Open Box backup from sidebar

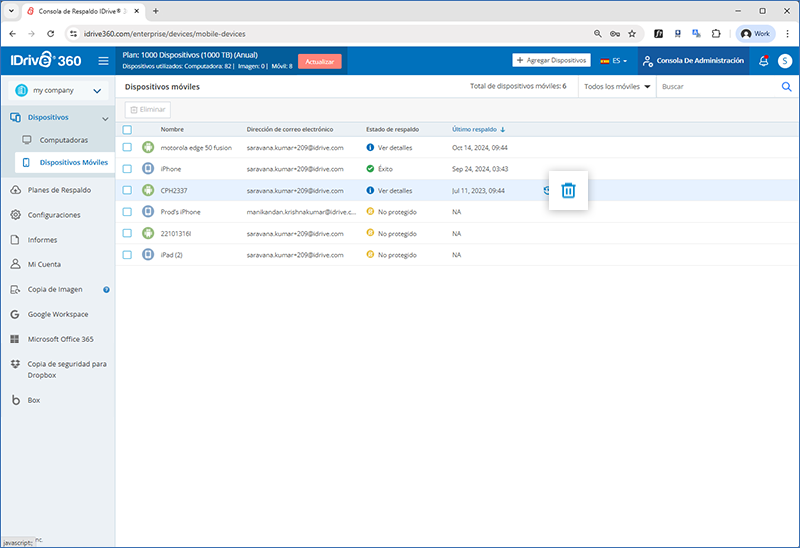point(33,399)
